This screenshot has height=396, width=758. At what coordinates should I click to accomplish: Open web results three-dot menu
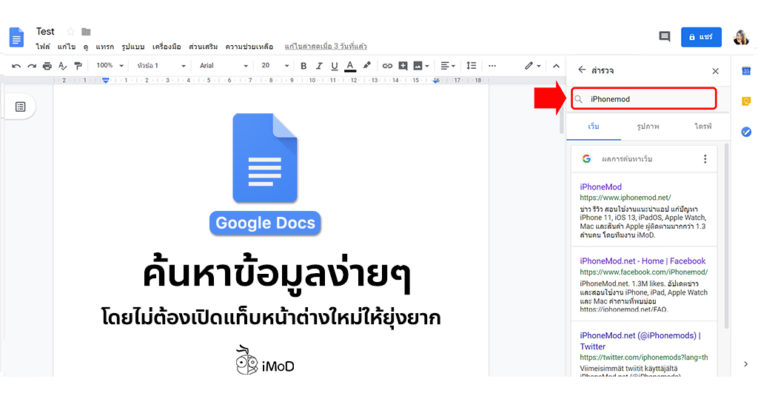coord(705,159)
